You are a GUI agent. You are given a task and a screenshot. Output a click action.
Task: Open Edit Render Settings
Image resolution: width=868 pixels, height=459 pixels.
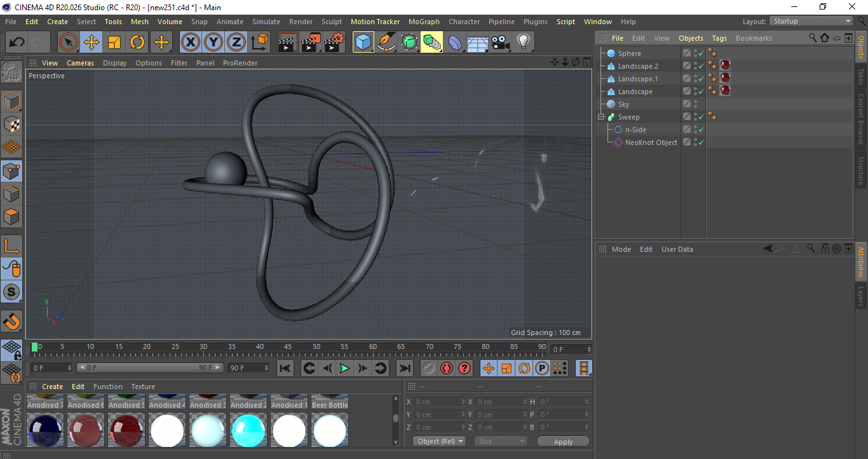coord(334,43)
